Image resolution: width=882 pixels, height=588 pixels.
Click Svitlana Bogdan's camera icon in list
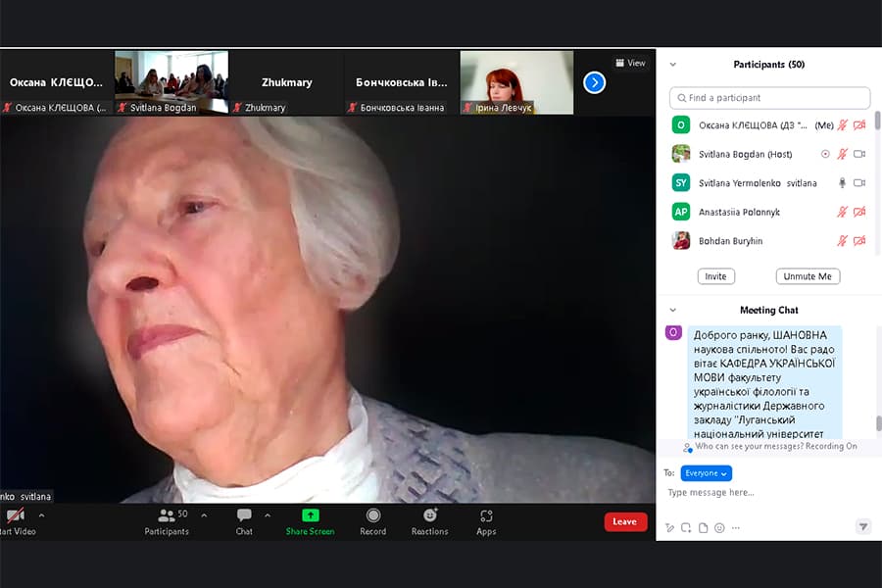[x=859, y=154]
